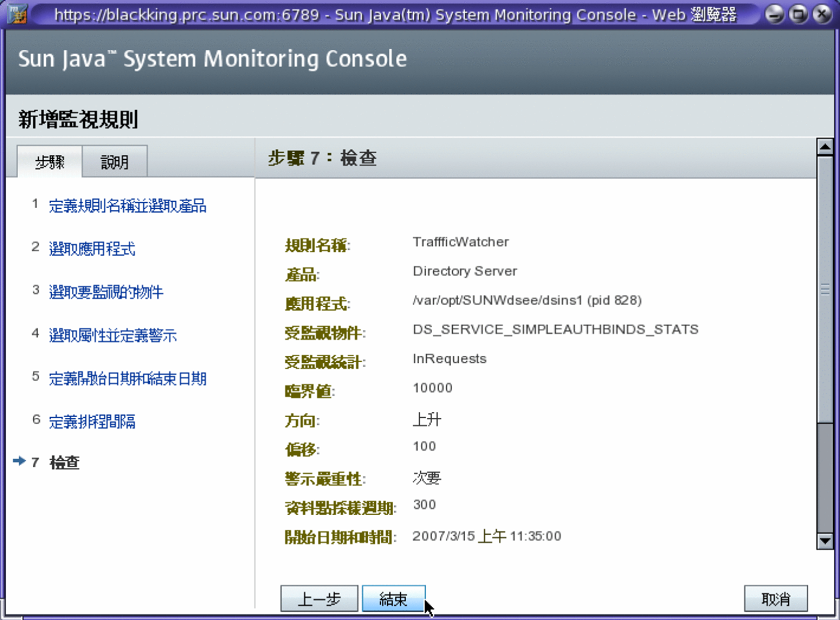Screen dimensions: 840x620
Task: Click the 警示嚴重性 label
Action: [325, 479]
